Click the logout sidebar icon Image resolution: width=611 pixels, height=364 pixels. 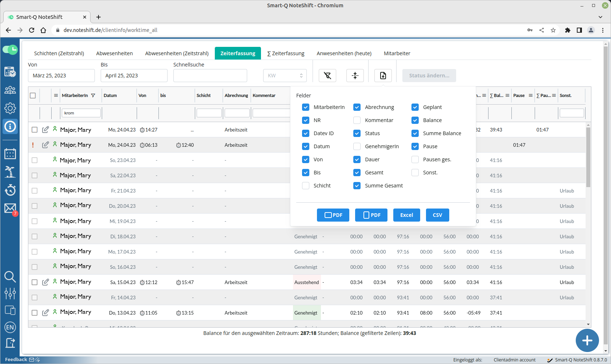[x=10, y=343]
